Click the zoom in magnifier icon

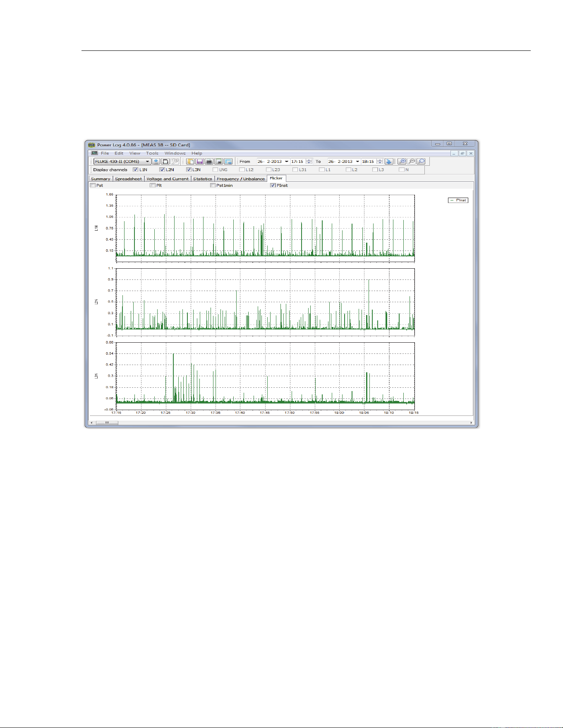coord(402,162)
